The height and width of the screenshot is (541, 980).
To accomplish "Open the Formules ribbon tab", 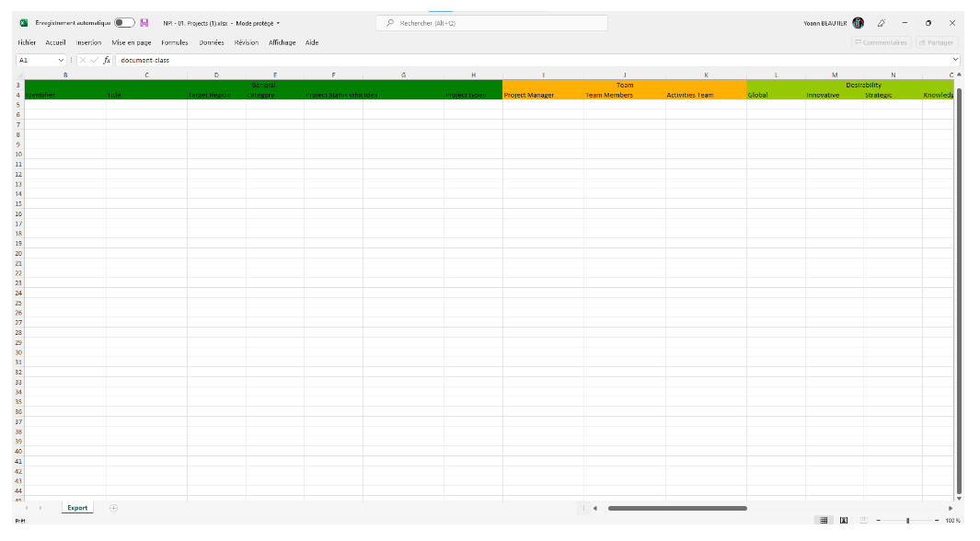I will (174, 42).
